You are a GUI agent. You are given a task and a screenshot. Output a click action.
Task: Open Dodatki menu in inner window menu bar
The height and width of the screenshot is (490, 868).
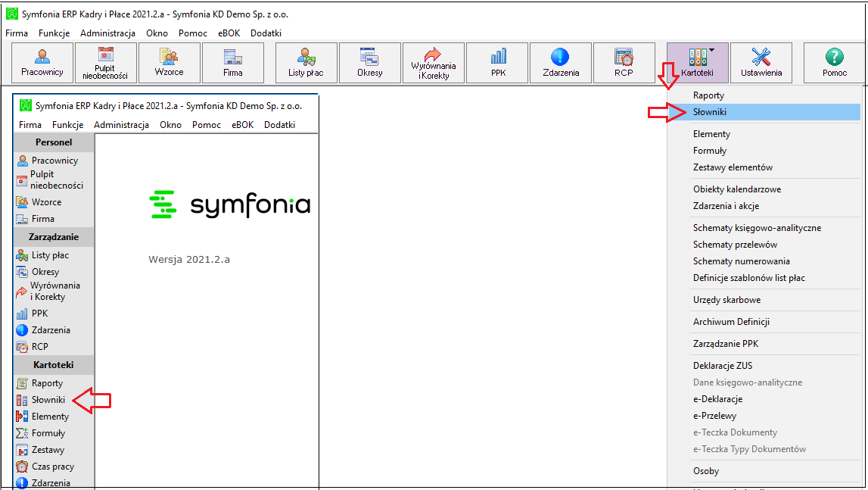[279, 125]
